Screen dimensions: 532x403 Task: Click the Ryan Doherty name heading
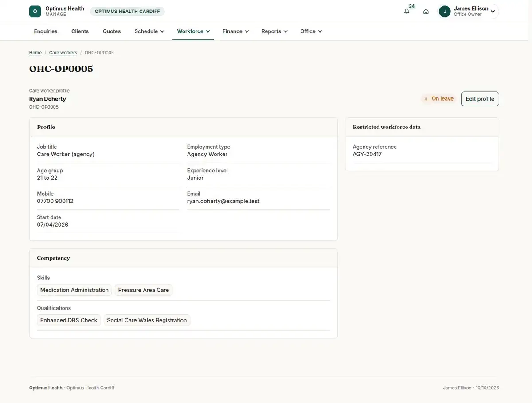pyautogui.click(x=47, y=99)
